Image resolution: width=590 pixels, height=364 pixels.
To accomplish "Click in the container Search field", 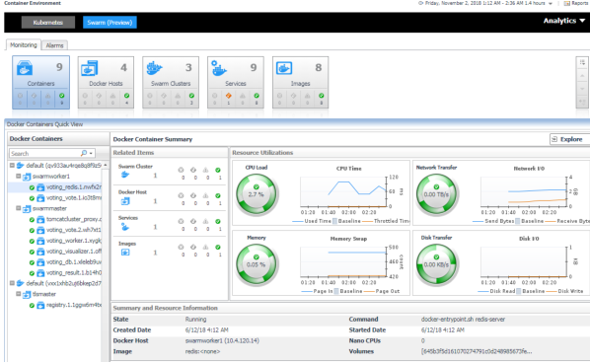I will coord(44,154).
